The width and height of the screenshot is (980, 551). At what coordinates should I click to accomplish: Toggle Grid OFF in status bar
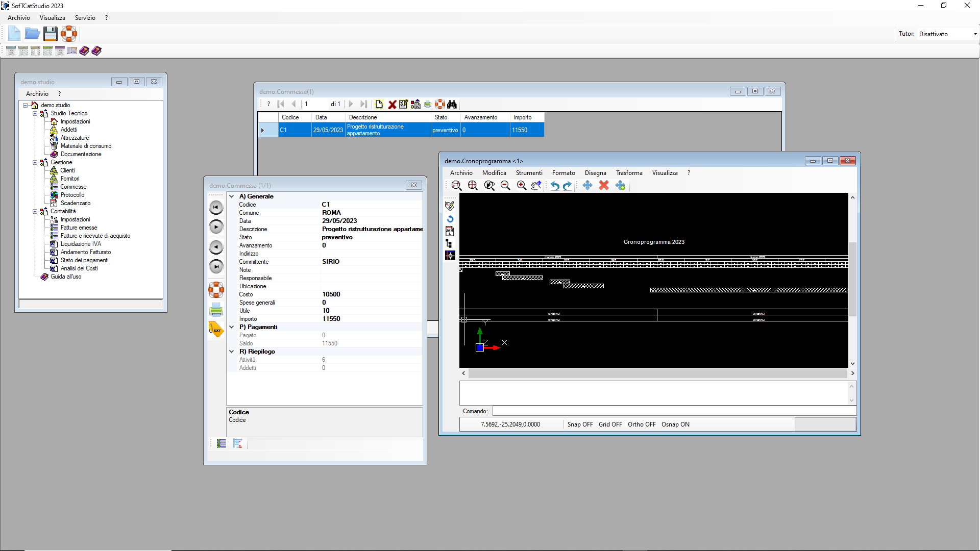(610, 424)
